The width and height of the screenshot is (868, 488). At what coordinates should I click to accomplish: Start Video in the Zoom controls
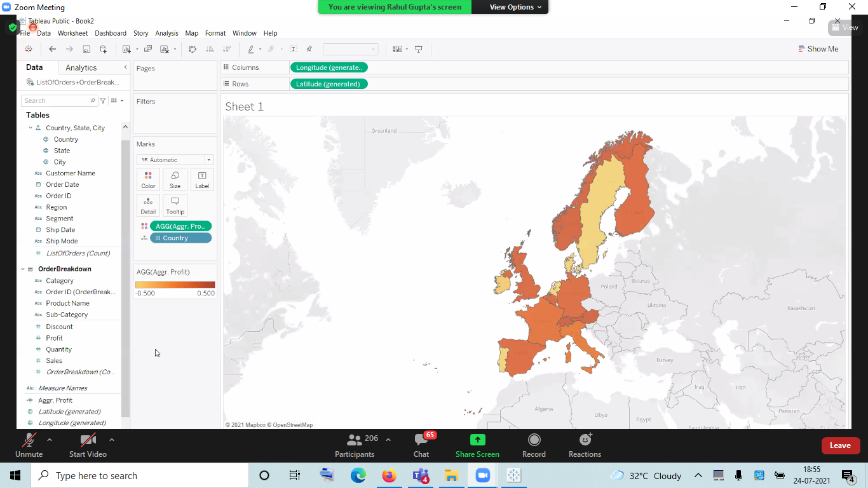(88, 445)
